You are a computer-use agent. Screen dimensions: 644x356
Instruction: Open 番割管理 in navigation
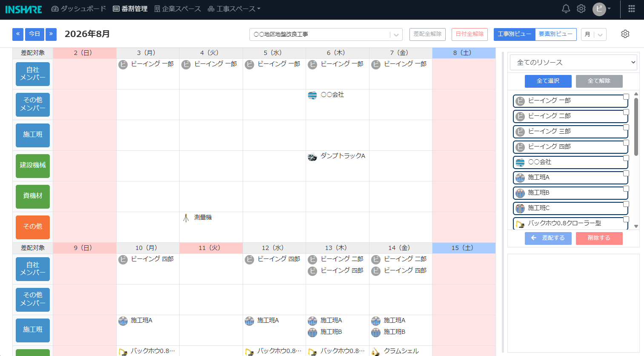coord(130,9)
